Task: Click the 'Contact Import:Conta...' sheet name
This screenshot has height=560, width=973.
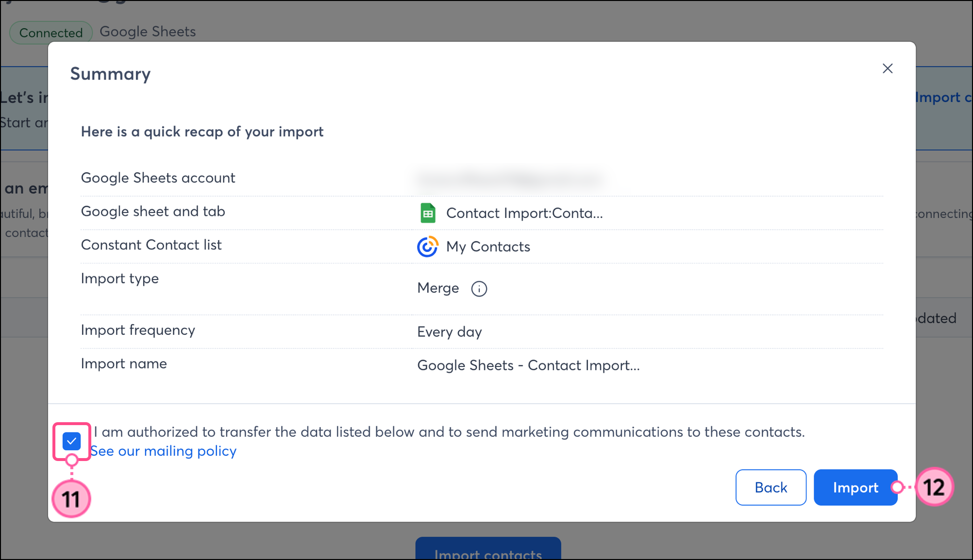Action: 524,213
